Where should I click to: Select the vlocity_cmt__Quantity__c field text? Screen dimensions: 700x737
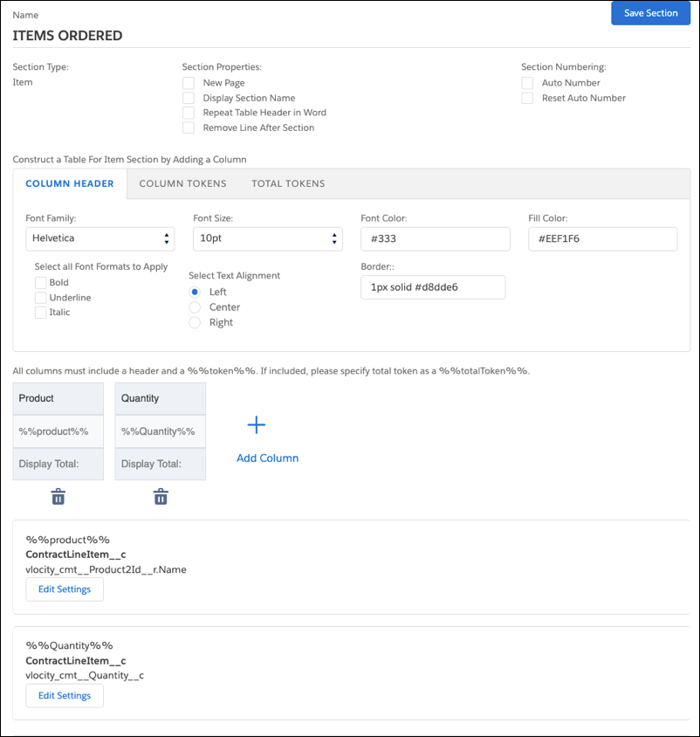[85, 675]
